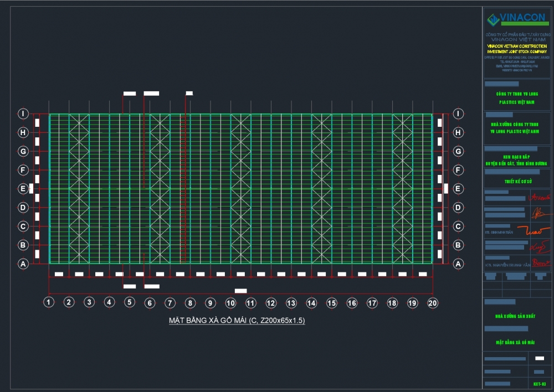The height and width of the screenshot is (392, 554).
Task: Select grid bubble A on right side
Action: tap(458, 264)
